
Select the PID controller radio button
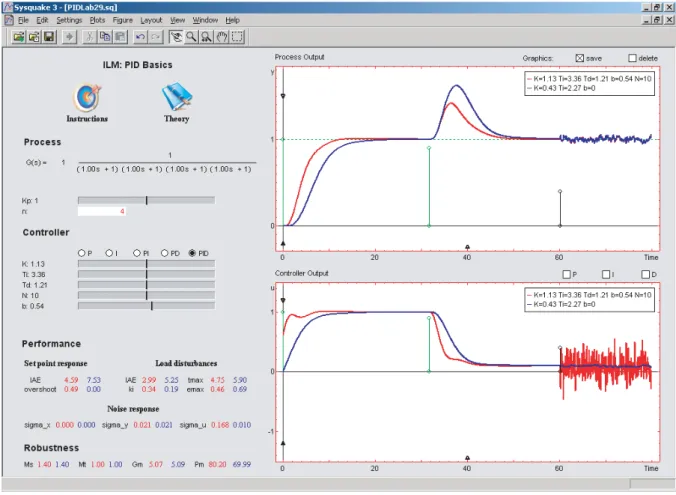click(x=192, y=253)
